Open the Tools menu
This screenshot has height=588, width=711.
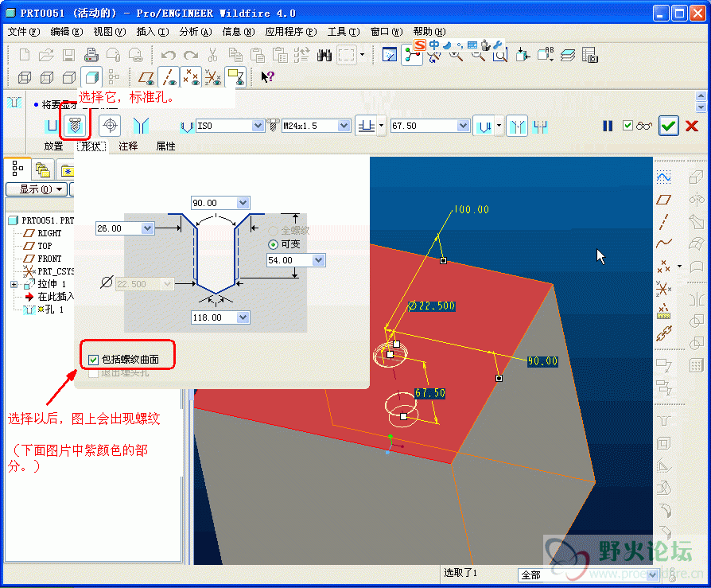(x=344, y=31)
